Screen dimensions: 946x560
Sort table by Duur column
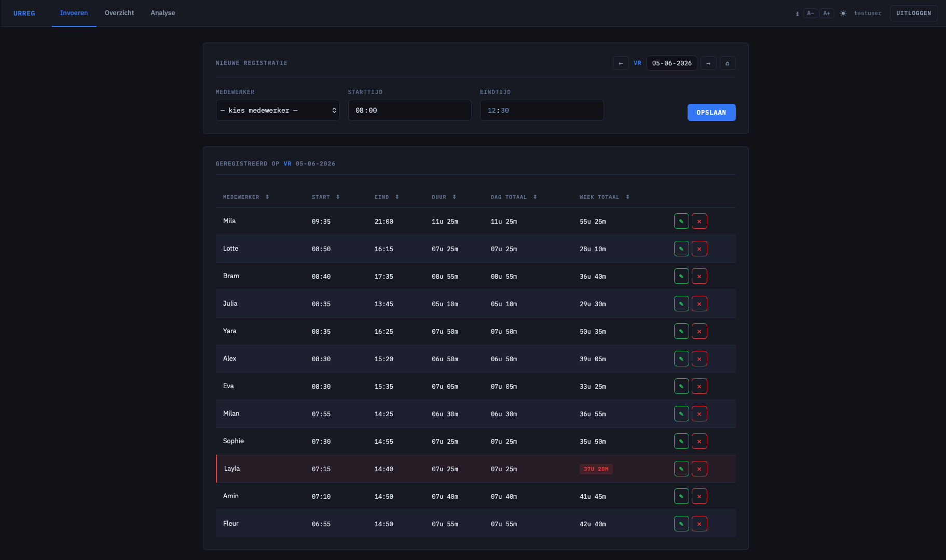pyautogui.click(x=444, y=197)
